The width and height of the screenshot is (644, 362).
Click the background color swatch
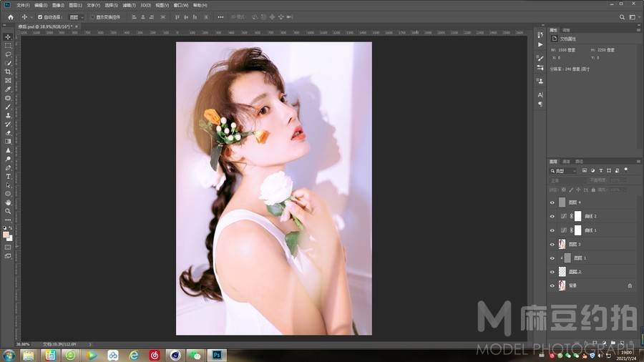coord(10,238)
